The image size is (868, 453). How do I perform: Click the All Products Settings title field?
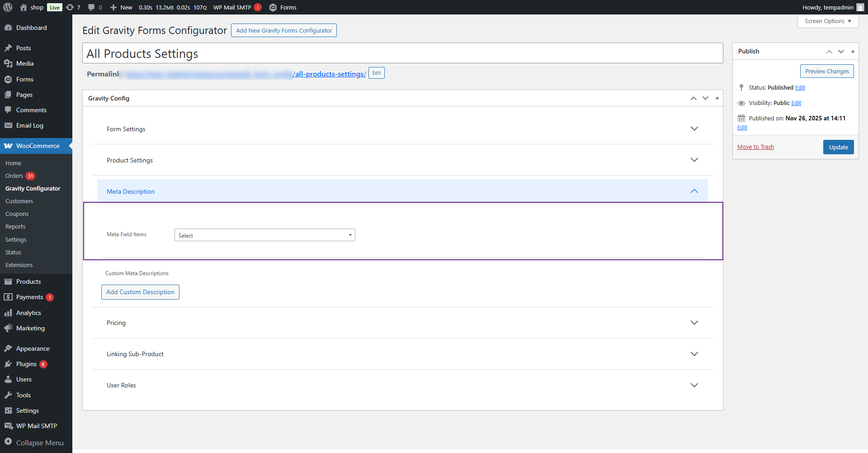[x=403, y=53]
